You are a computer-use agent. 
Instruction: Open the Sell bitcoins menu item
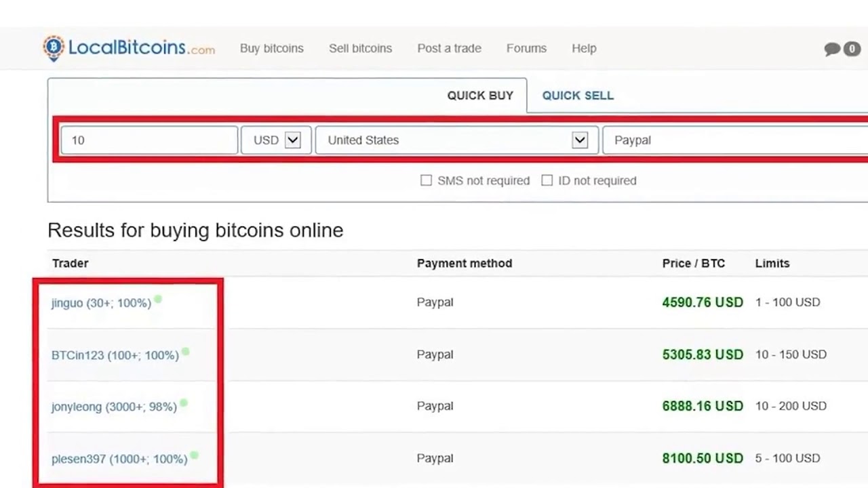[x=361, y=48]
